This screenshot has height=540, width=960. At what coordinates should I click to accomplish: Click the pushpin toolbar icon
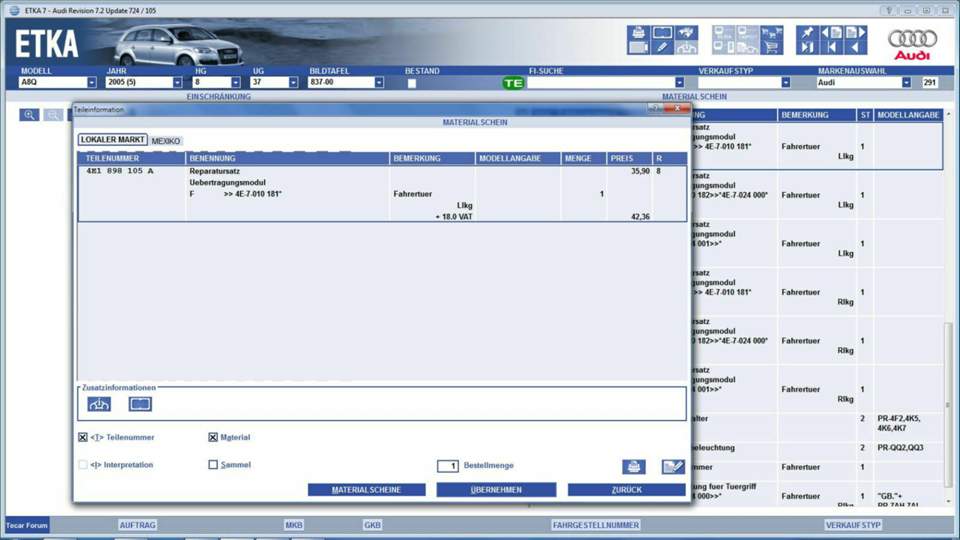tap(808, 32)
